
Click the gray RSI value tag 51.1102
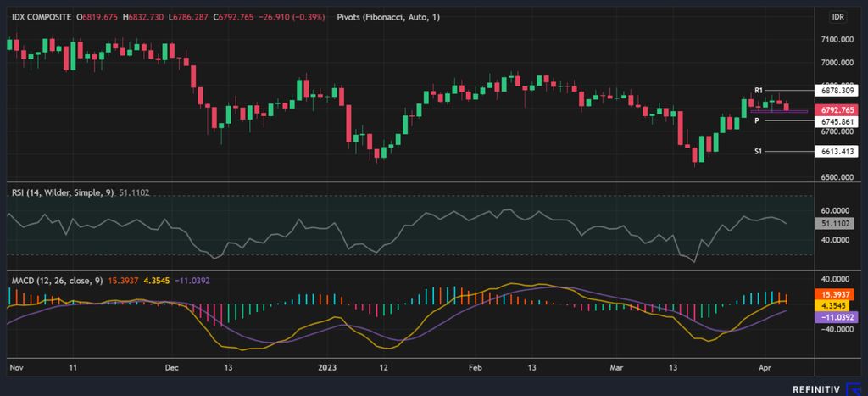837,224
